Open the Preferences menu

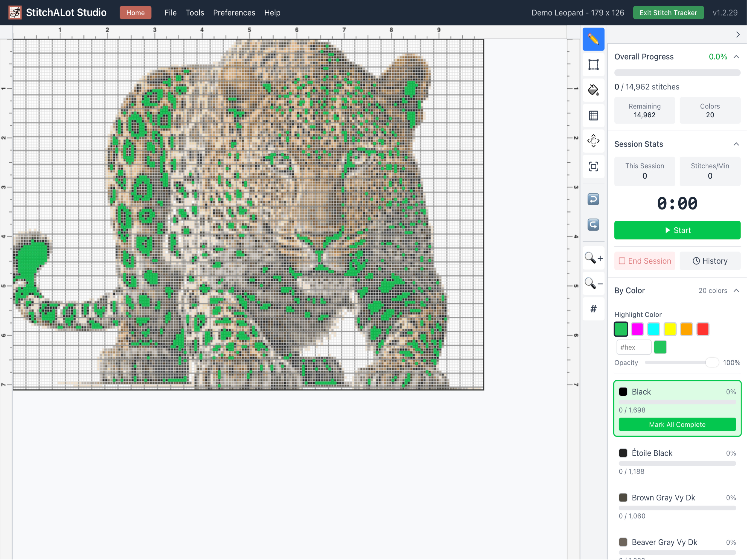[234, 13]
